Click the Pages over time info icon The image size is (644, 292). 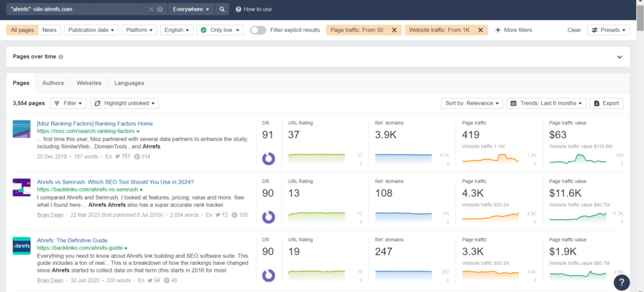point(61,57)
